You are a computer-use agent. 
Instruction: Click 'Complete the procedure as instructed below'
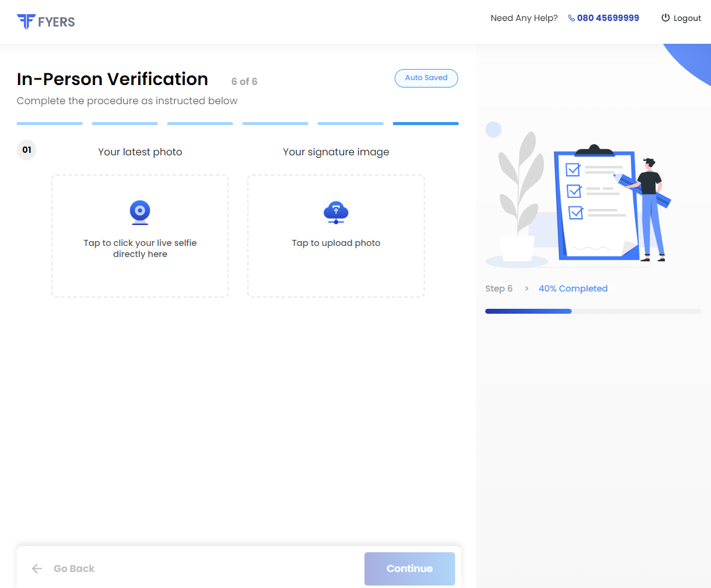coord(127,100)
